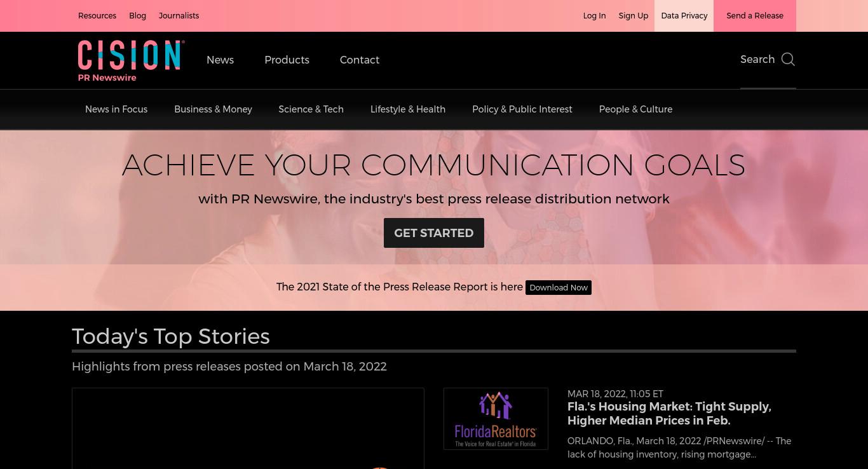Select Science & Tech category
The image size is (868, 469).
click(x=311, y=109)
